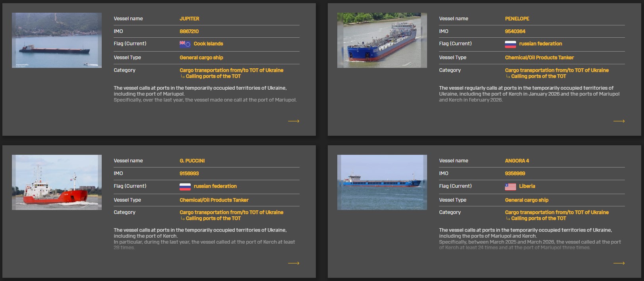The height and width of the screenshot is (281, 644).
Task: Open PENELOPE details via arrow icon
Action: [619, 121]
